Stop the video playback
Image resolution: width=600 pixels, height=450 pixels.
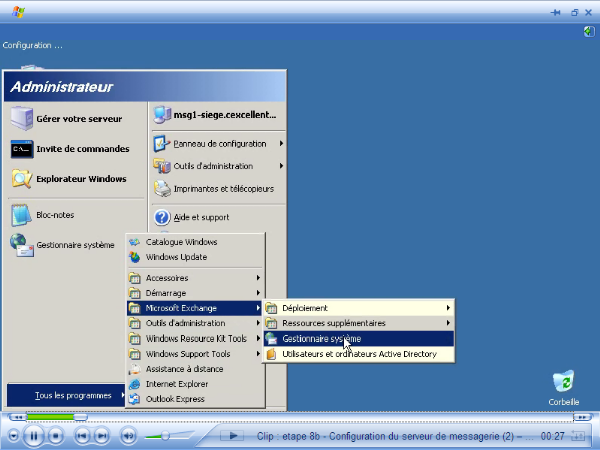(x=55, y=436)
